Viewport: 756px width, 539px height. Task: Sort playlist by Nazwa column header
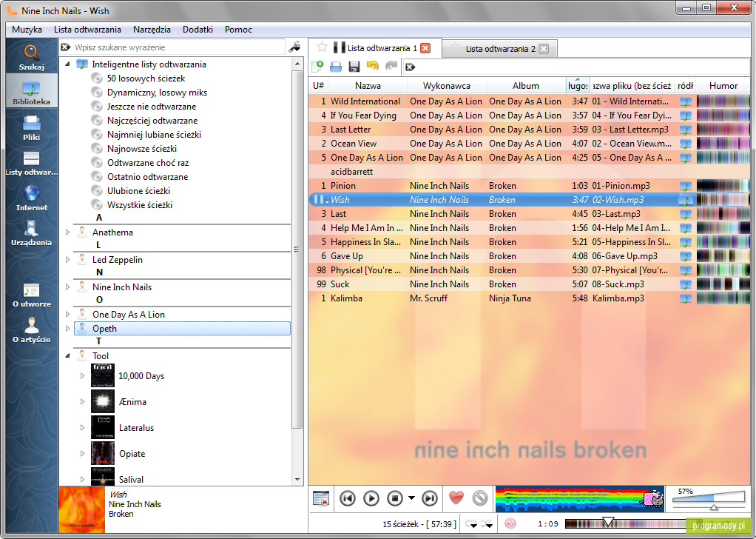click(x=368, y=86)
